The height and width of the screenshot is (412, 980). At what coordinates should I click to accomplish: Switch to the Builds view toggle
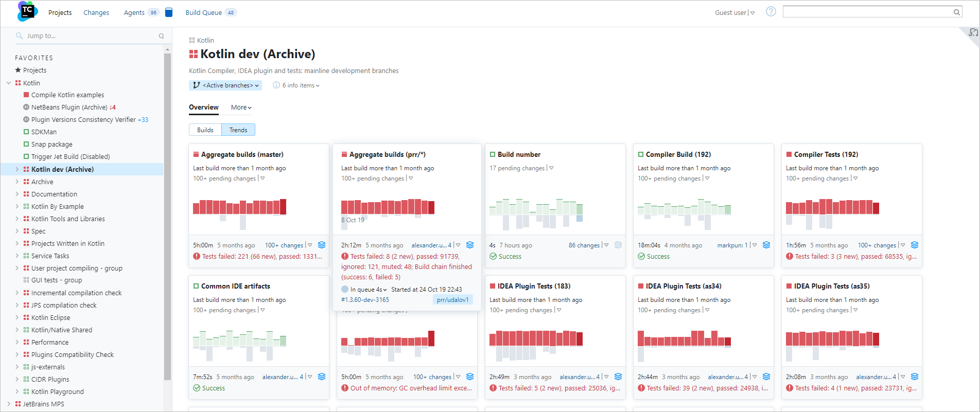[x=205, y=130]
